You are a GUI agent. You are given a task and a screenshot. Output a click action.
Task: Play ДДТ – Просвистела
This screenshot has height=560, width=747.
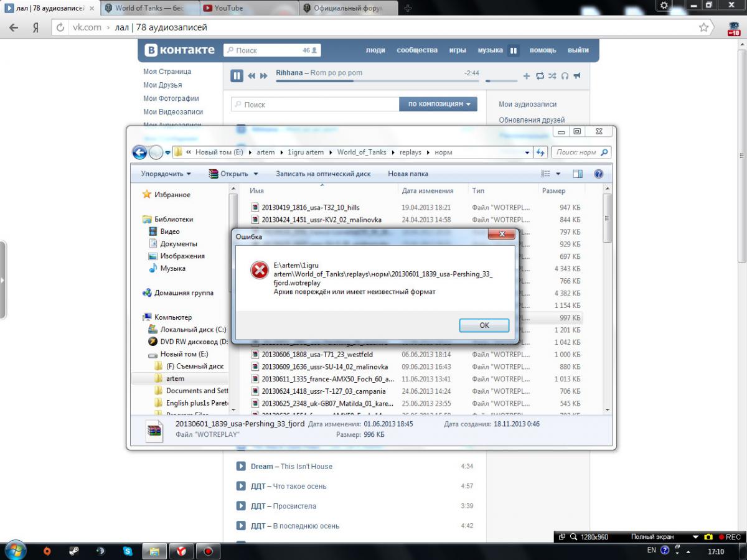[241, 506]
